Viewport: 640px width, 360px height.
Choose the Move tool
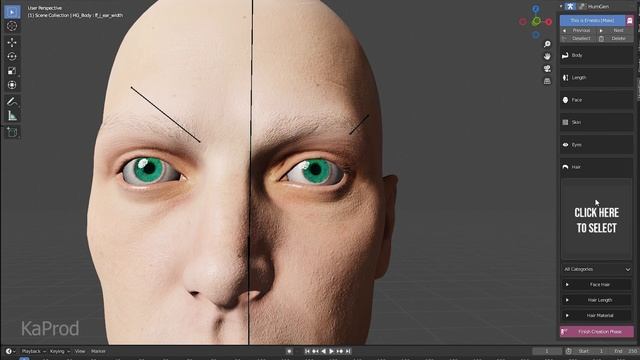click(12, 42)
